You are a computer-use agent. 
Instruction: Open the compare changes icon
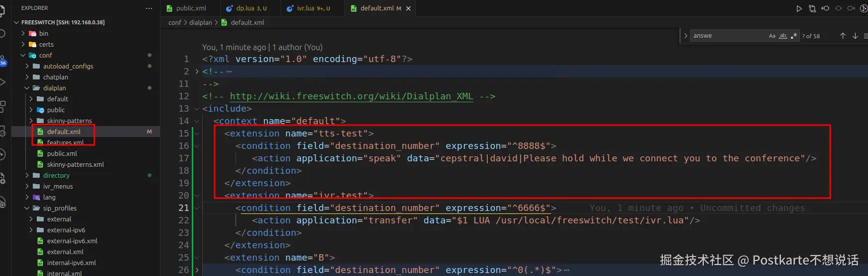click(812, 8)
